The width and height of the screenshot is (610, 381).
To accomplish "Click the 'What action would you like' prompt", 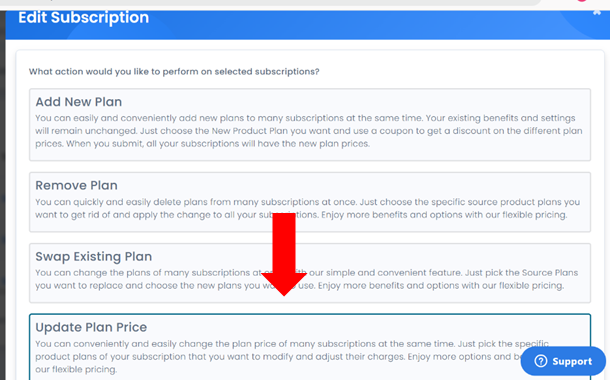I will point(174,72).
